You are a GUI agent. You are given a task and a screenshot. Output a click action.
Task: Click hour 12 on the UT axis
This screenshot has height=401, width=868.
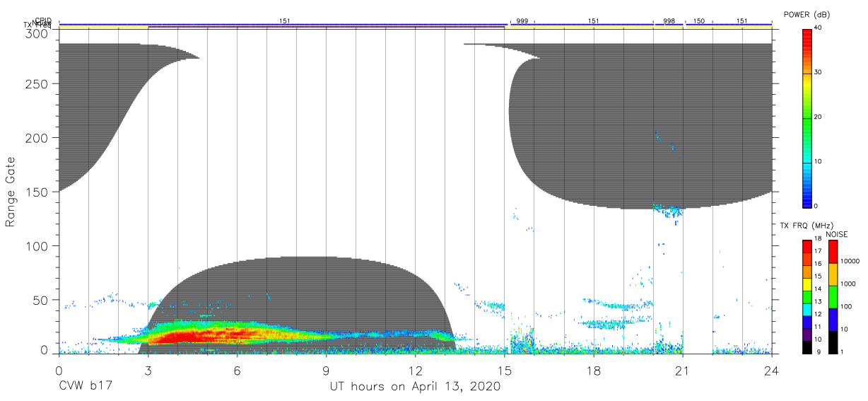[x=415, y=371]
